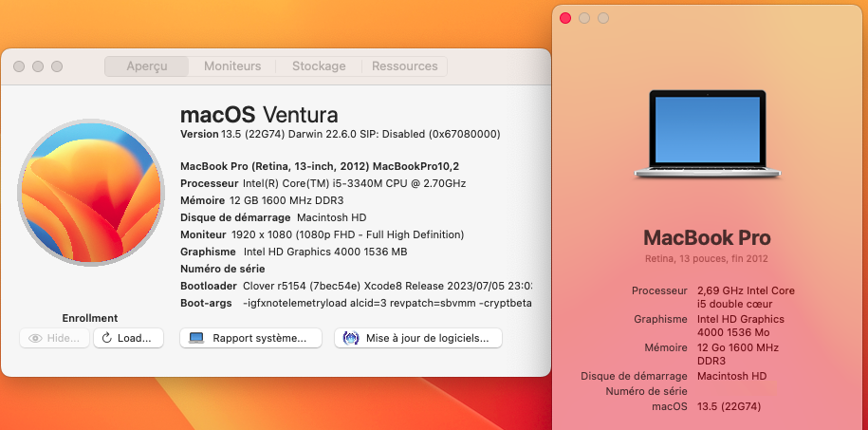The width and height of the screenshot is (868, 430).
Task: Close the macOS Ventura overview window
Action: pyautogui.click(x=19, y=66)
